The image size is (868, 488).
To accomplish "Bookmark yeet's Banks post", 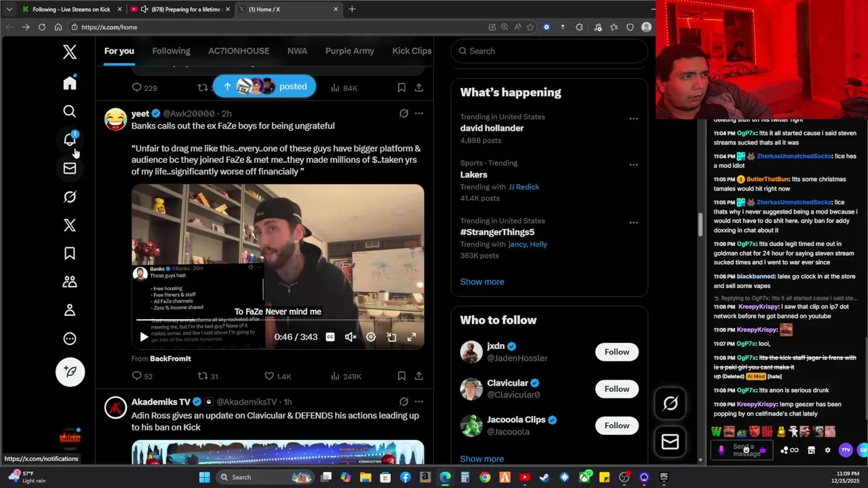I will tap(401, 376).
